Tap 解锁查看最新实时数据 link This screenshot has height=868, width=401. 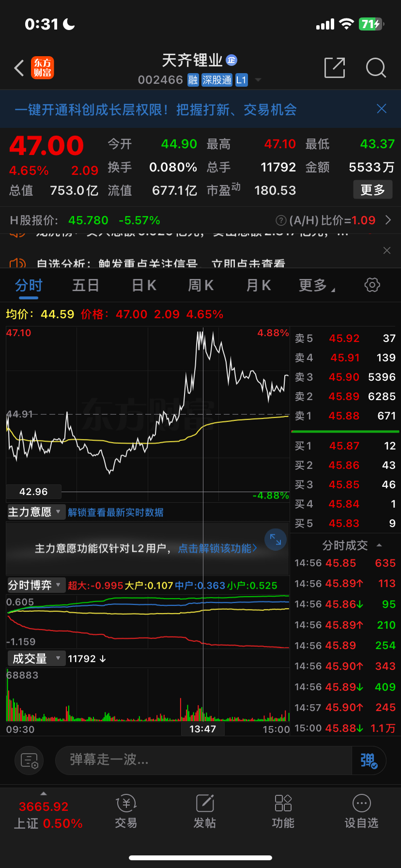pos(116,512)
